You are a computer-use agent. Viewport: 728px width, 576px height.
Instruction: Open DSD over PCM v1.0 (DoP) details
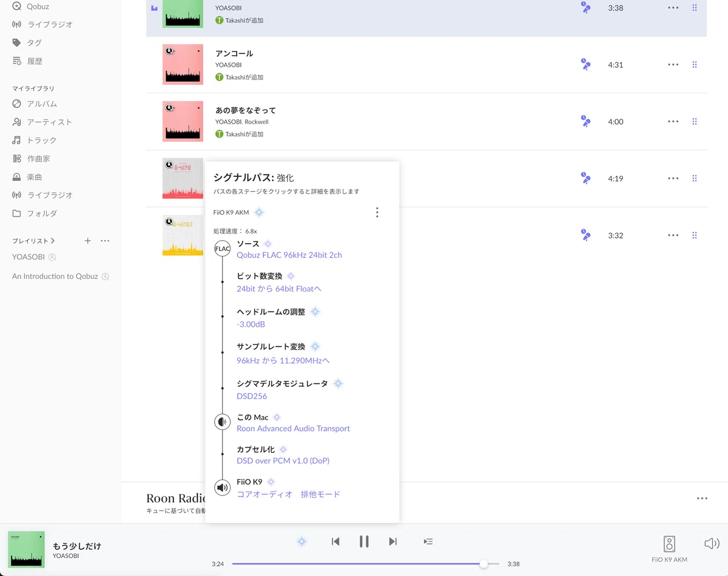tap(283, 461)
